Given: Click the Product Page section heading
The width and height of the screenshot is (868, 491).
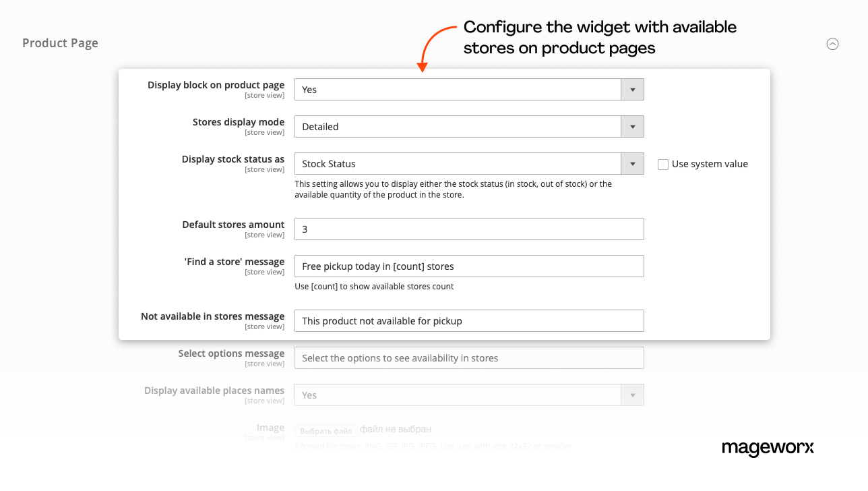Looking at the screenshot, I should click(x=60, y=43).
